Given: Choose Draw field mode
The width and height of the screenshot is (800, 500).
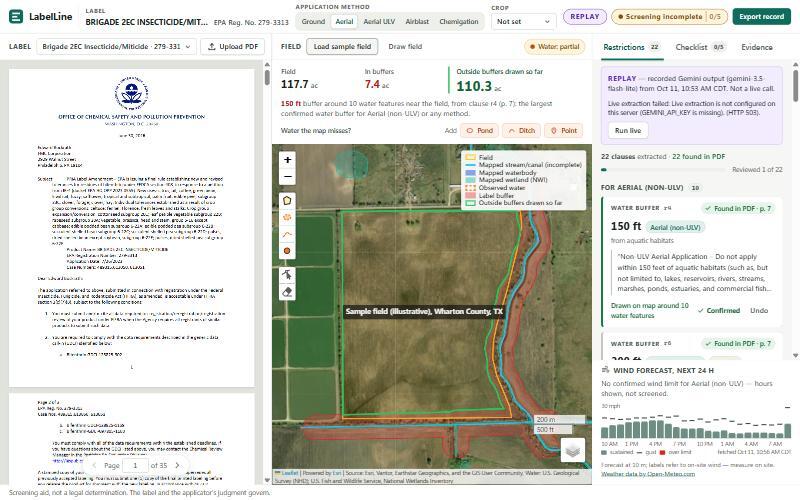Looking at the screenshot, I should (405, 46).
